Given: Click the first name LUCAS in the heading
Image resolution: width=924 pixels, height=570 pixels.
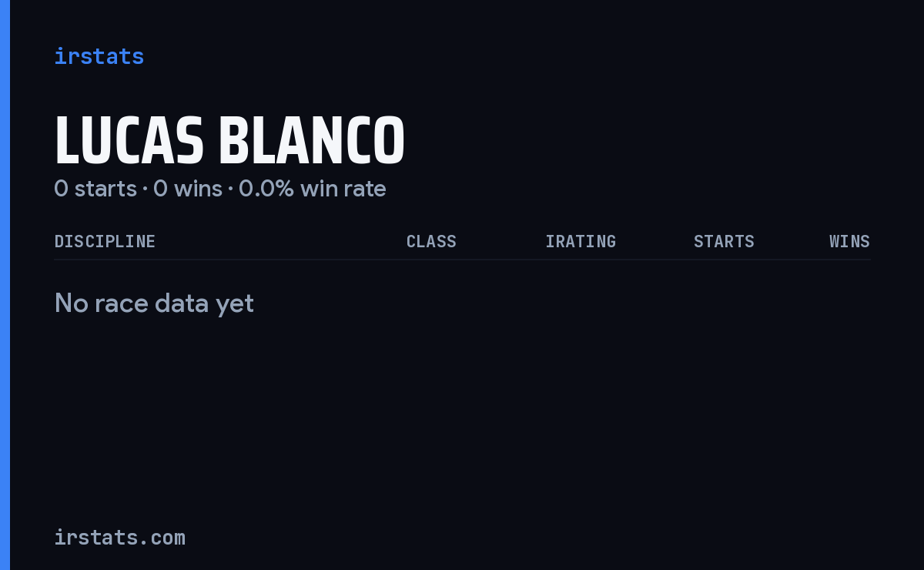Looking at the screenshot, I should (x=129, y=141).
